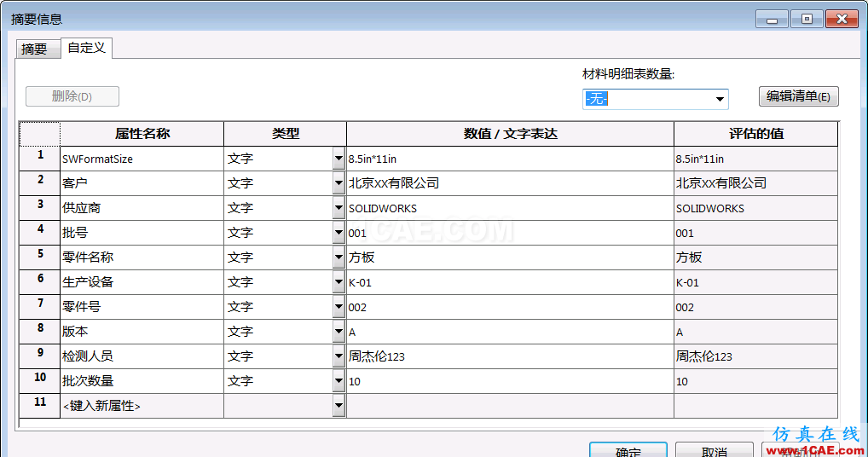Open type dropdown for 版本 row
This screenshot has width=868, height=457.
[x=339, y=332]
